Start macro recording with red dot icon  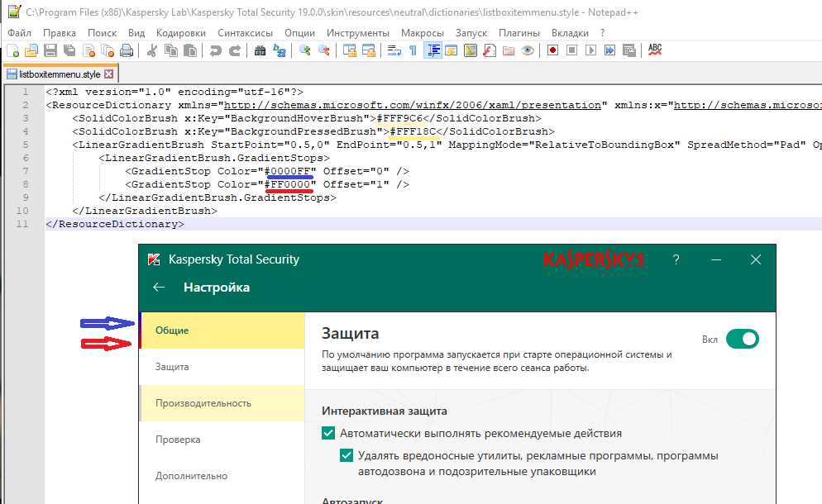(x=552, y=50)
